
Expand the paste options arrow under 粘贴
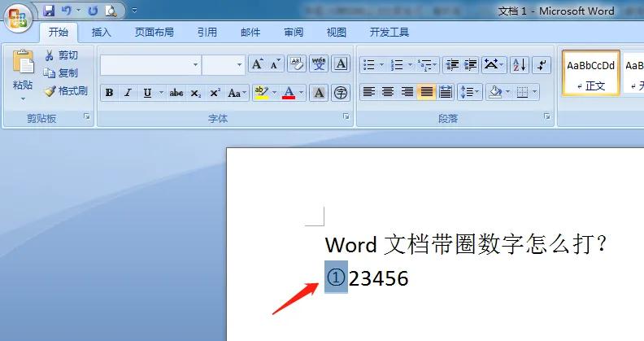tap(23, 99)
